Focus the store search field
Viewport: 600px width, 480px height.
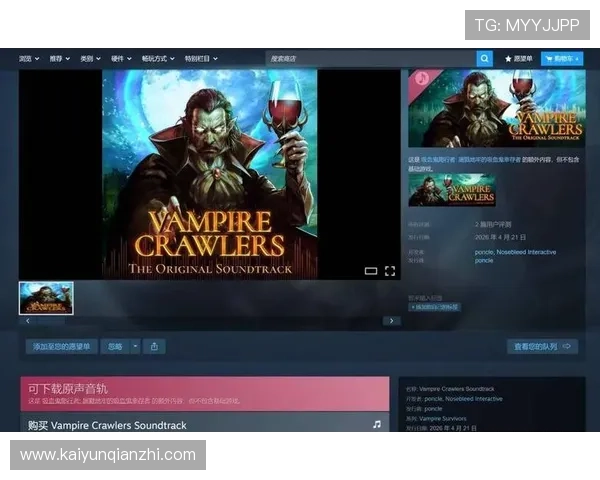[x=371, y=59]
